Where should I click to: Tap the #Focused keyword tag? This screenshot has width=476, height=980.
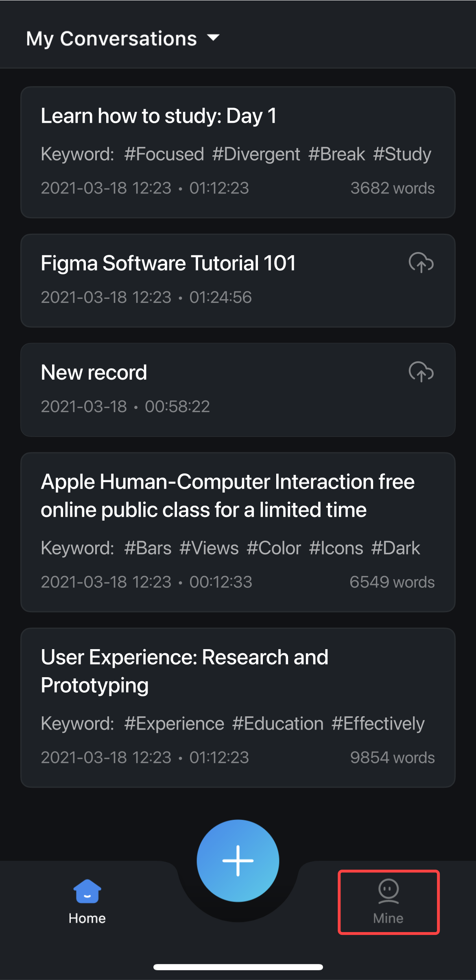pos(164,154)
